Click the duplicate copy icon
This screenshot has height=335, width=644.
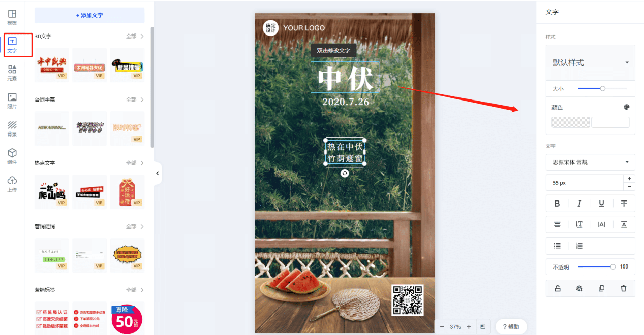pos(601,288)
